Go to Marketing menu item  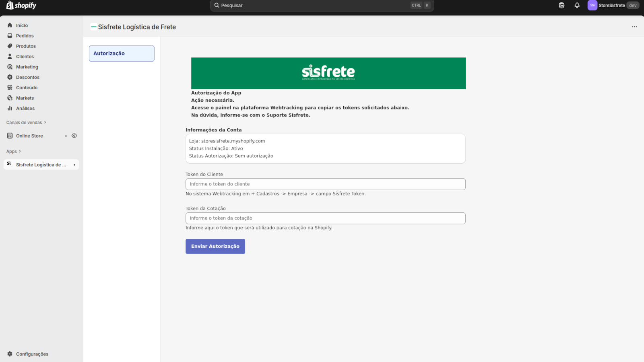(27, 67)
